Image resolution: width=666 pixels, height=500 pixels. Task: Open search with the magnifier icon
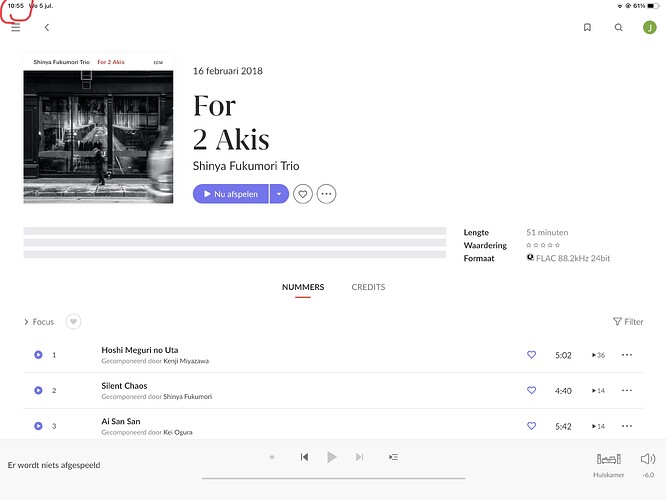click(x=618, y=28)
